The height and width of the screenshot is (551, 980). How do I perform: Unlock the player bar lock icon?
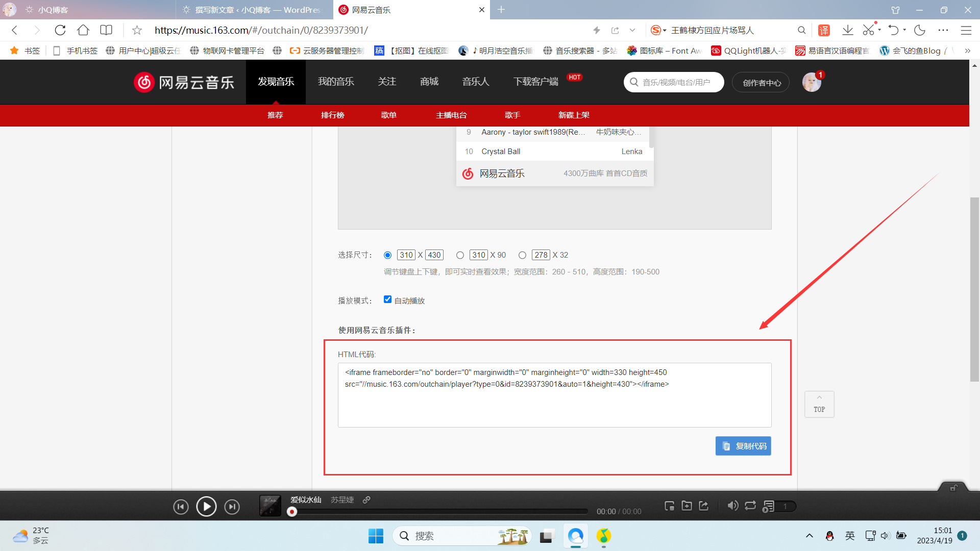953,488
